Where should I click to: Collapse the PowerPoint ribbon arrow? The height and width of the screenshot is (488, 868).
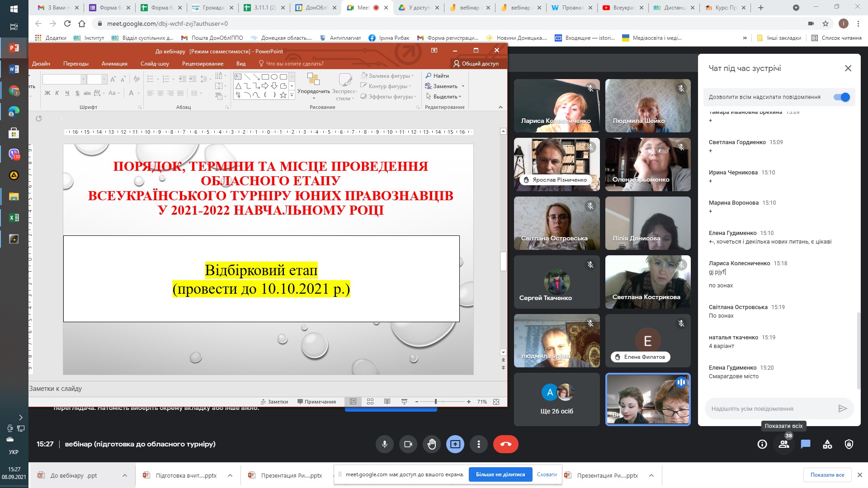500,107
